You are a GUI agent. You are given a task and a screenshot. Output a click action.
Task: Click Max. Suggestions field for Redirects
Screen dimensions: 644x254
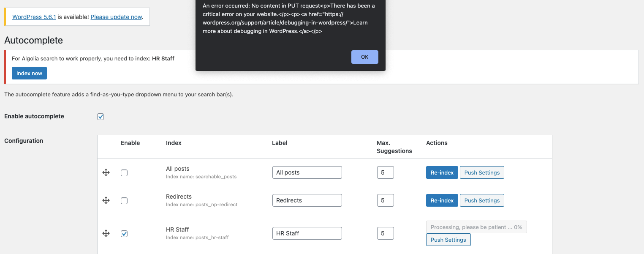pos(386,200)
